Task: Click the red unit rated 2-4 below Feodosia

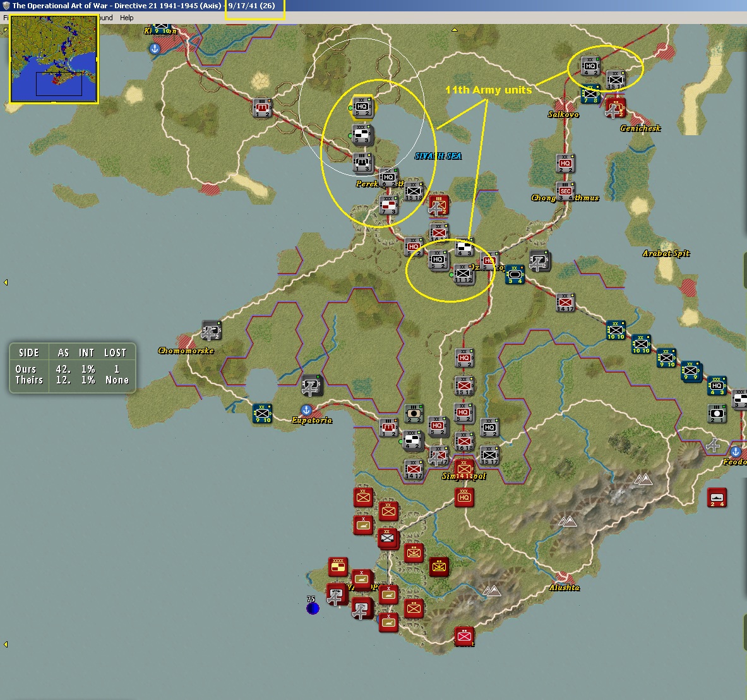Action: point(717,497)
